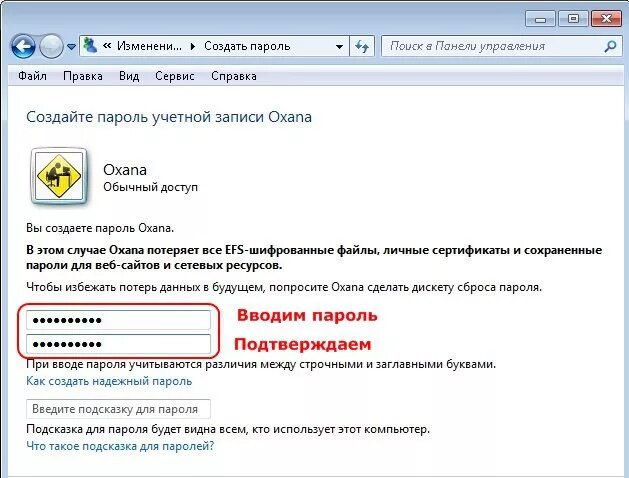Image resolution: width=629 pixels, height=478 pixels.
Task: Expand arrow between Изменени and Создать пароль
Action: [193, 47]
